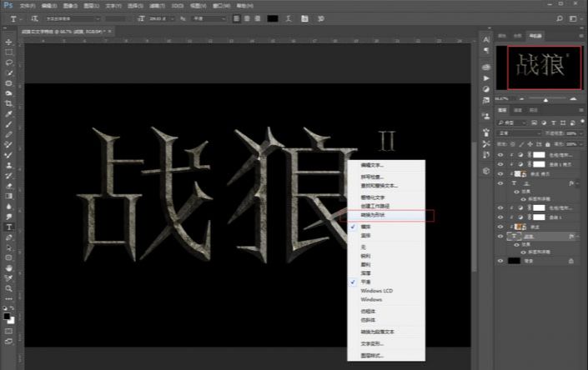Screen dimensions: 588x370
Task: Open the Character panel icon in side dock
Action: point(486,40)
